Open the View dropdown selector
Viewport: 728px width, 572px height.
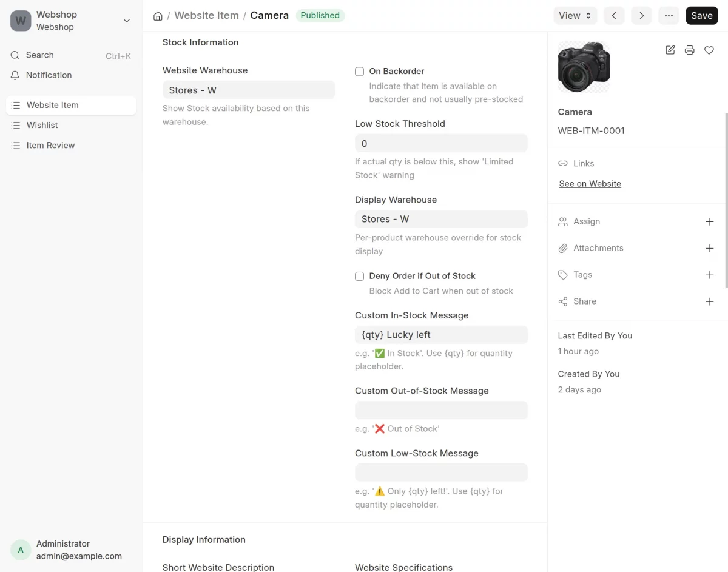(575, 16)
